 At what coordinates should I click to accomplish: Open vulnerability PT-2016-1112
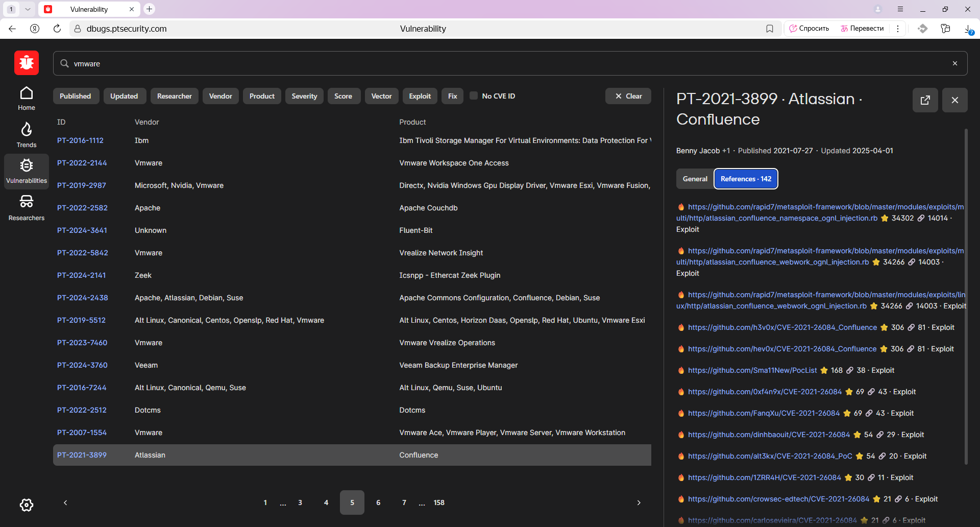[x=80, y=140]
